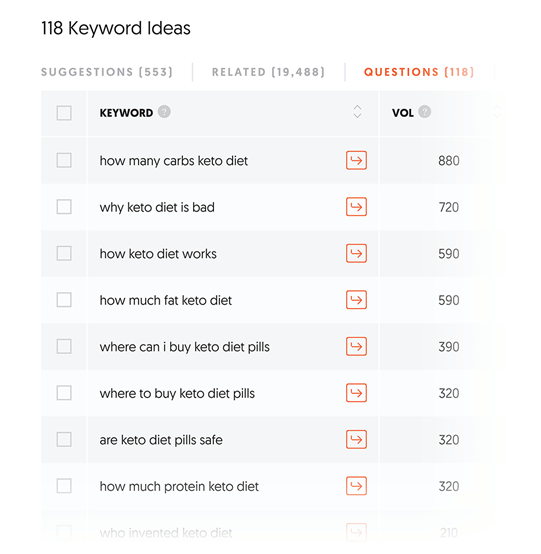Check the box for 'how keto diet works'

tap(64, 253)
